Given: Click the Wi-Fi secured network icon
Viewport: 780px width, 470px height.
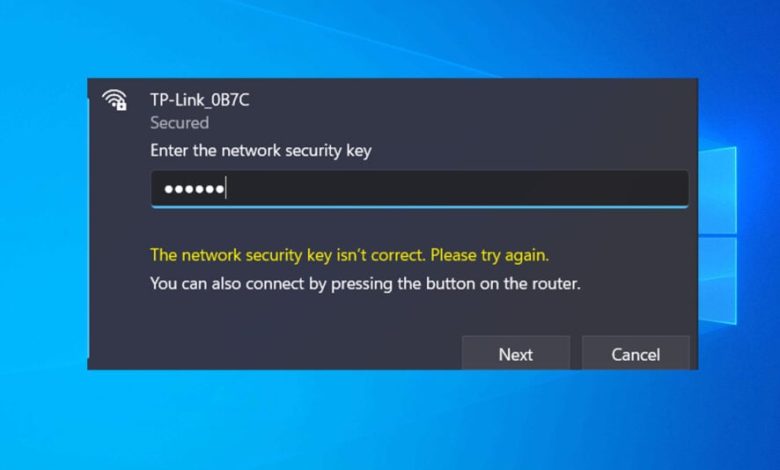Looking at the screenshot, I should [x=114, y=99].
